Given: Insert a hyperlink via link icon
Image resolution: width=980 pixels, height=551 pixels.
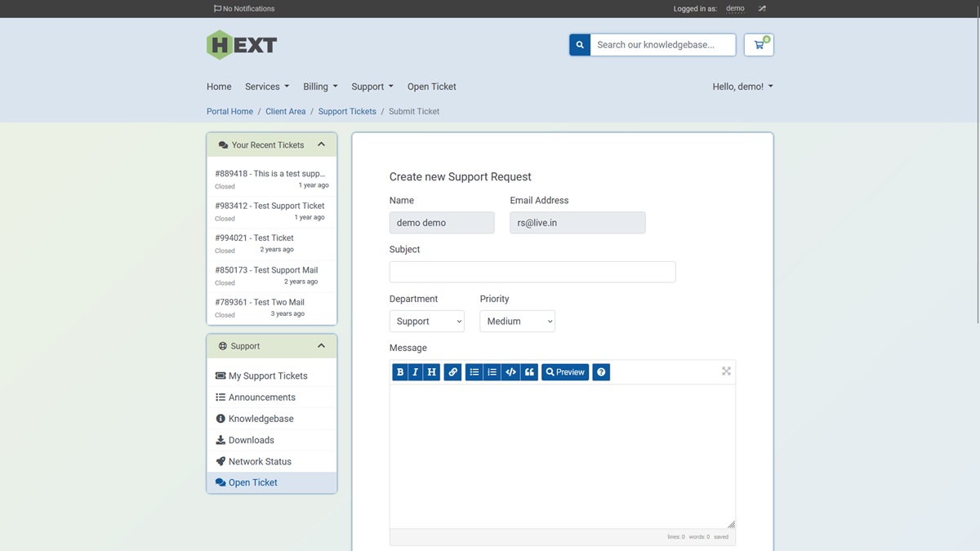Looking at the screenshot, I should click(453, 372).
